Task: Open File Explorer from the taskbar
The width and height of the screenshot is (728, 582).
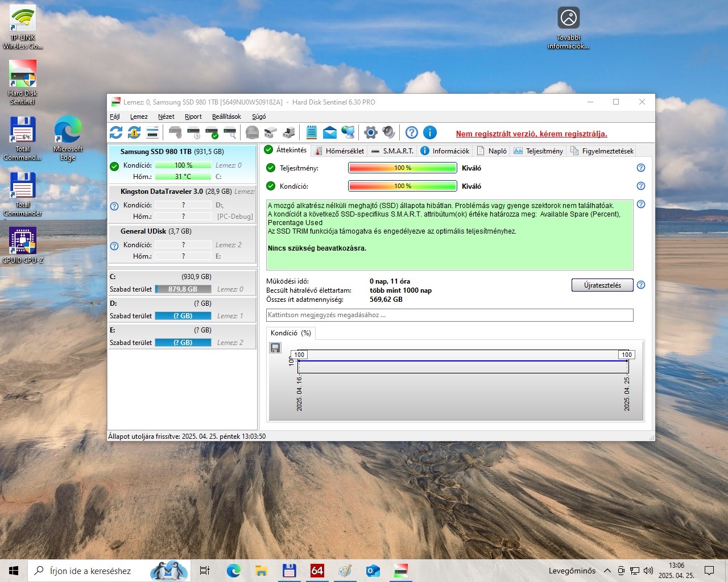Action: [261, 571]
